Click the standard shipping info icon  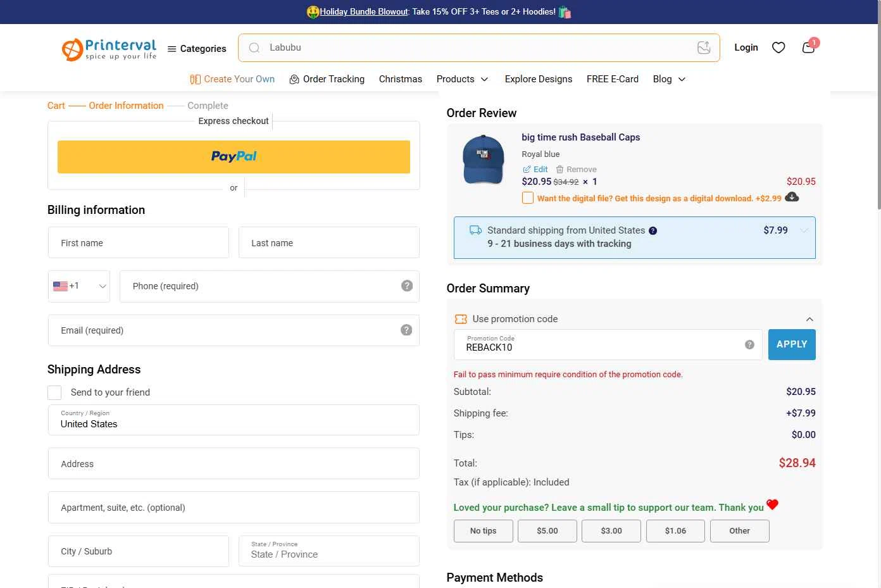[653, 231]
